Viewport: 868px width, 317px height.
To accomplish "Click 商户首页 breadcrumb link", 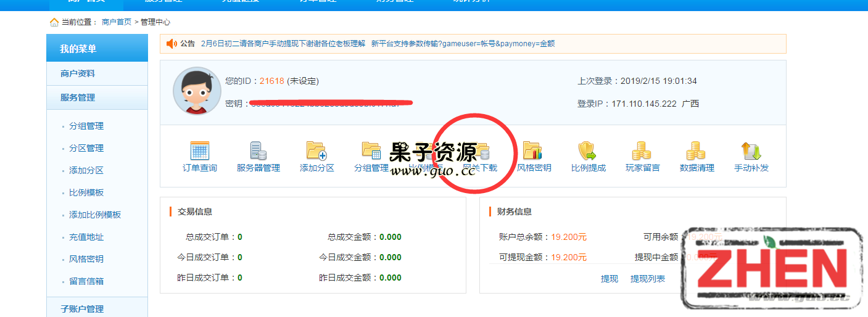I will (117, 22).
